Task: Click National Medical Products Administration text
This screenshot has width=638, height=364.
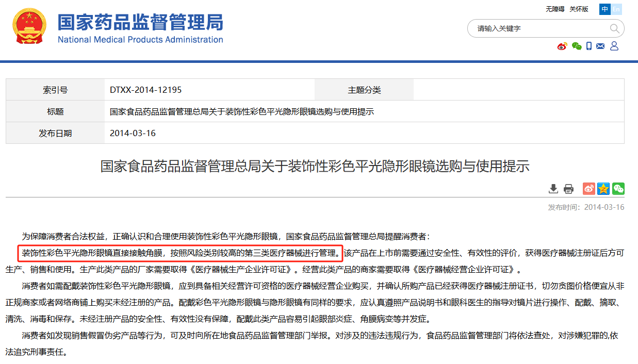Action: point(140,40)
